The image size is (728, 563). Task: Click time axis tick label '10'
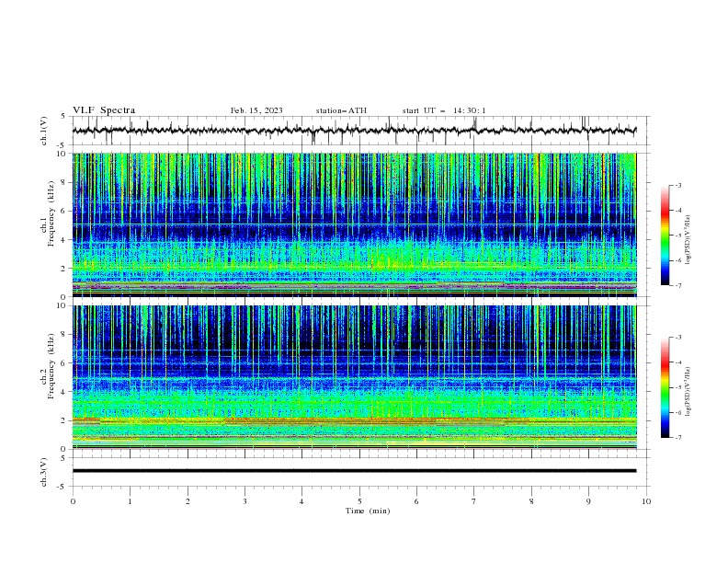[x=646, y=501]
